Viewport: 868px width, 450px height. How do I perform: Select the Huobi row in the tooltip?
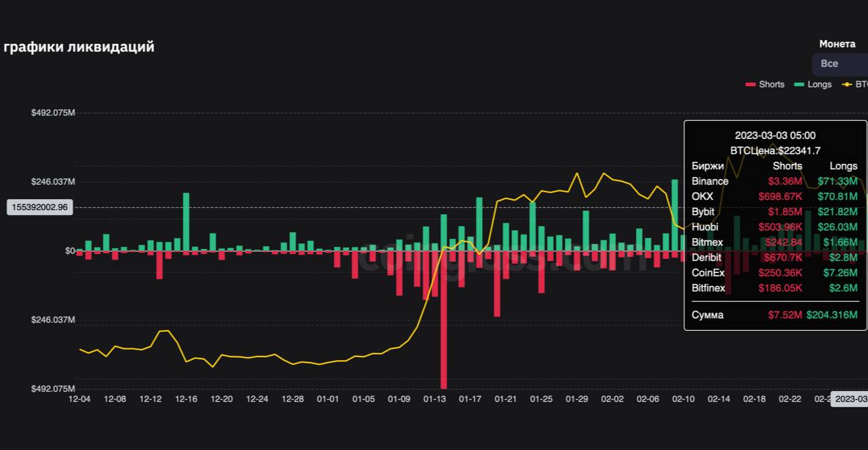[x=774, y=227]
